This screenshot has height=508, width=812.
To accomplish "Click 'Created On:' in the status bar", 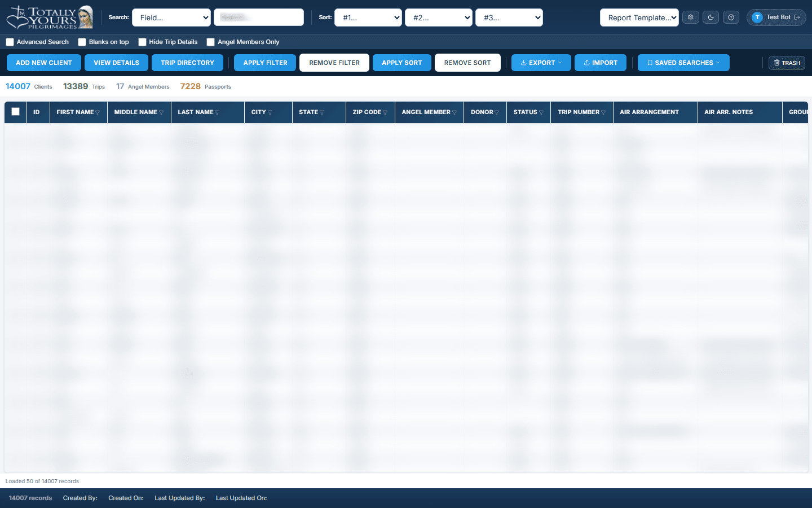I will (x=126, y=498).
